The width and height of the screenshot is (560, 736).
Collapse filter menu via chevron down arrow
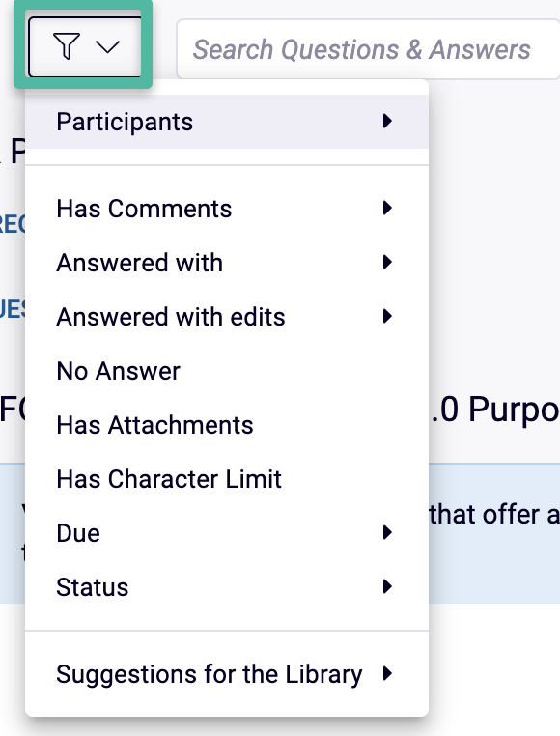coord(107,47)
